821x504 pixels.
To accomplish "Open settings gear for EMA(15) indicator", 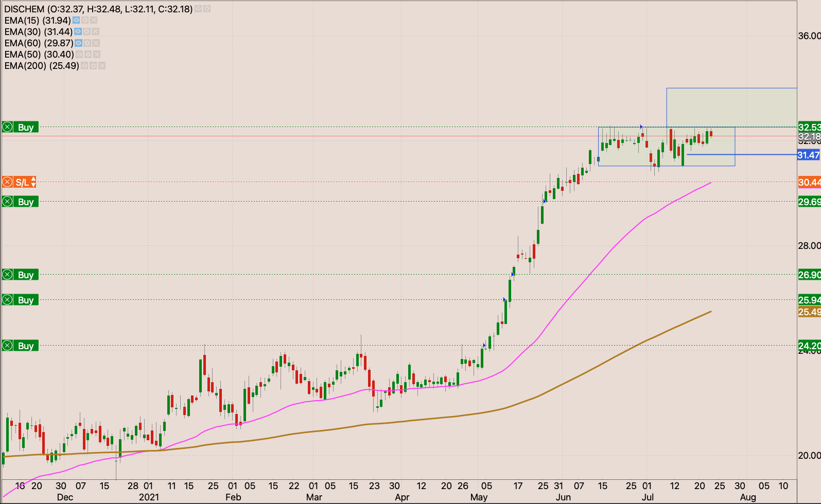I will click(85, 21).
